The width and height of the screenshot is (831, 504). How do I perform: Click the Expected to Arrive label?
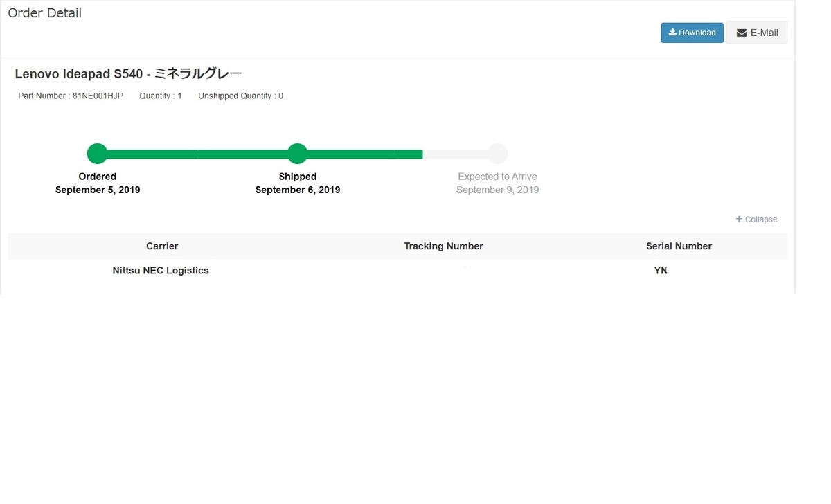click(x=497, y=177)
